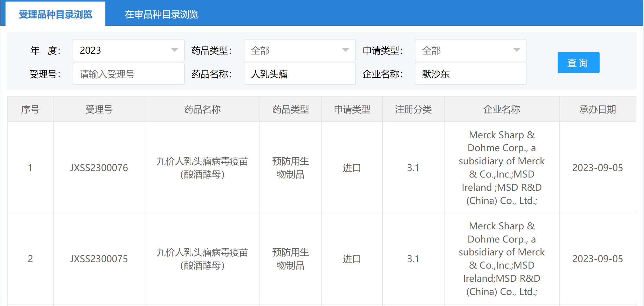
Task: Click the 药品类型 dropdown arrow icon
Action: click(x=345, y=50)
